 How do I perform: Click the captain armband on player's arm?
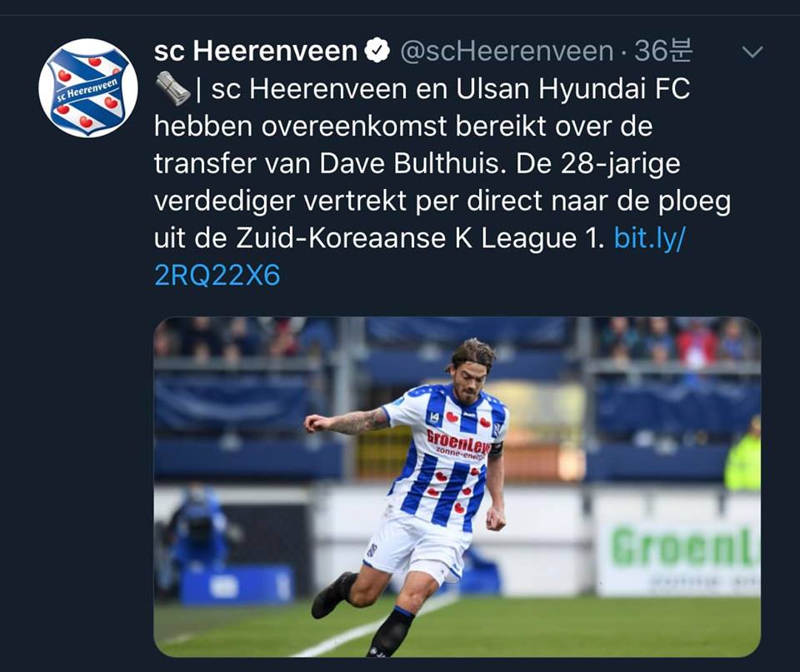point(495,450)
